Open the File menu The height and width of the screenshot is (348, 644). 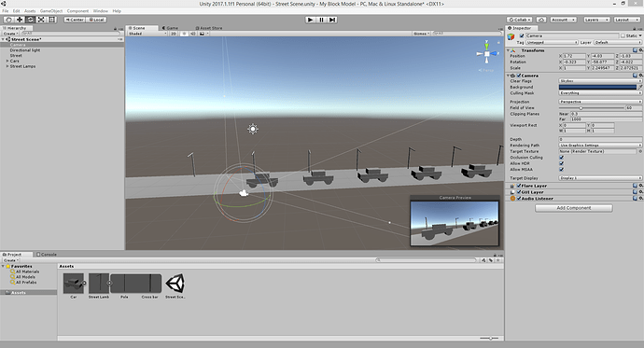(x=6, y=11)
